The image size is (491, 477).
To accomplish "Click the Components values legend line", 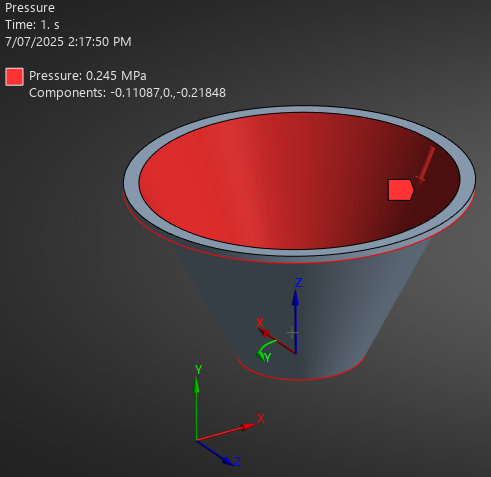I will (x=127, y=93).
